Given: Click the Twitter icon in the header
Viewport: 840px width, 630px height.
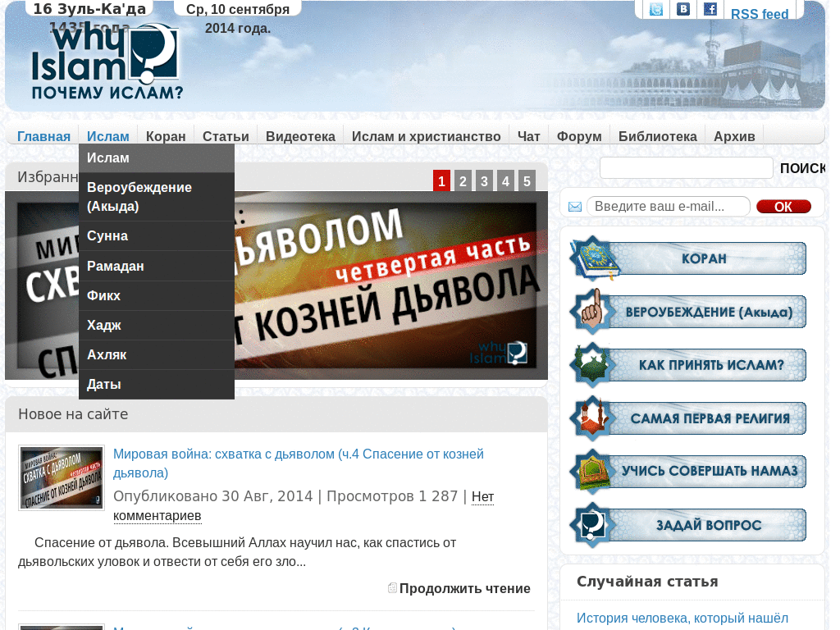Looking at the screenshot, I should [x=655, y=10].
